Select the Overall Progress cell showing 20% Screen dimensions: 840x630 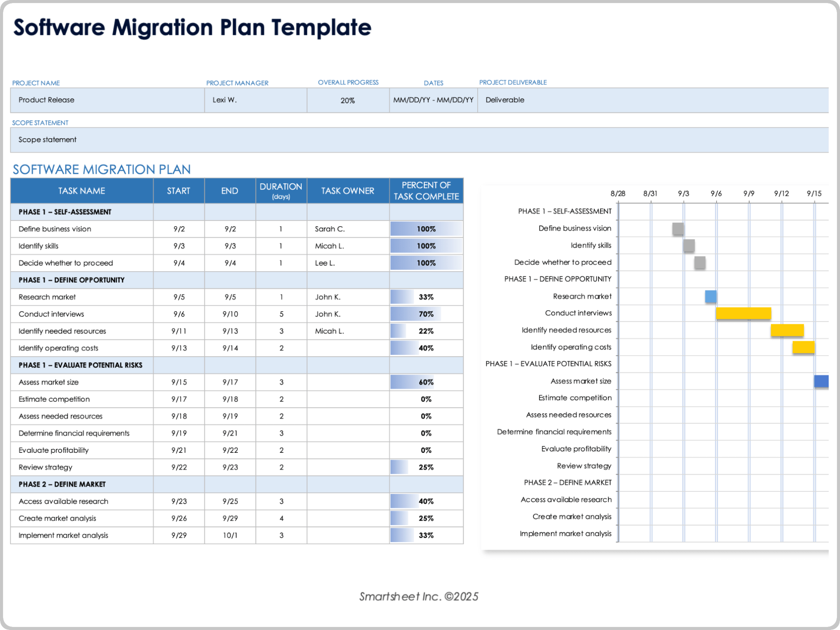(x=348, y=100)
